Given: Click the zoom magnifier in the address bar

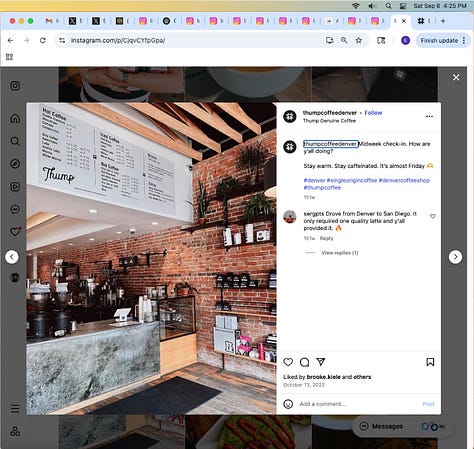Looking at the screenshot, I should (344, 40).
